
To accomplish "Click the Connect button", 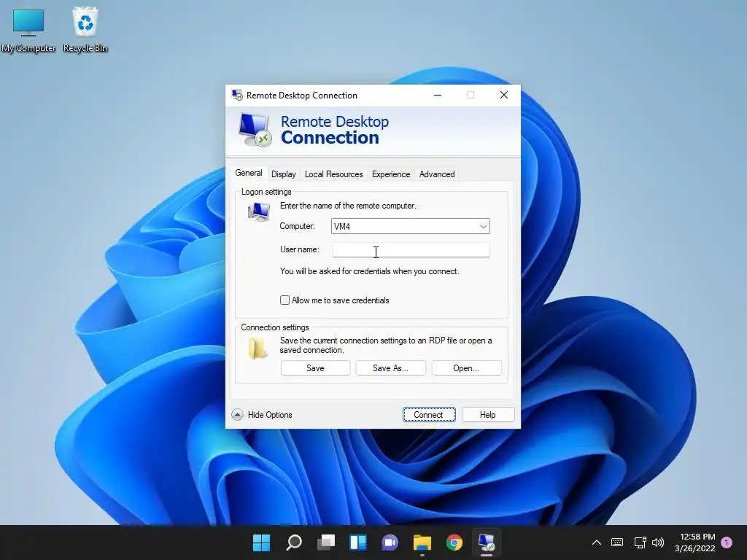I will point(429,415).
